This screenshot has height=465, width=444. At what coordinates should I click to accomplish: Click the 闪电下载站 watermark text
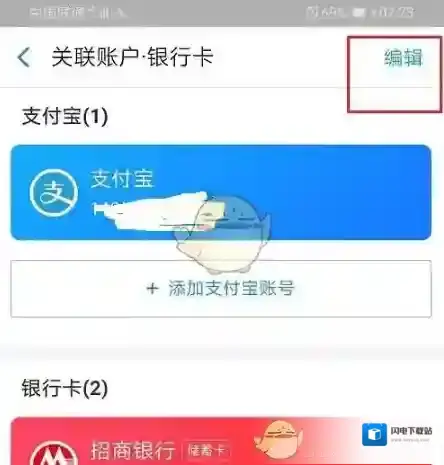(x=411, y=431)
